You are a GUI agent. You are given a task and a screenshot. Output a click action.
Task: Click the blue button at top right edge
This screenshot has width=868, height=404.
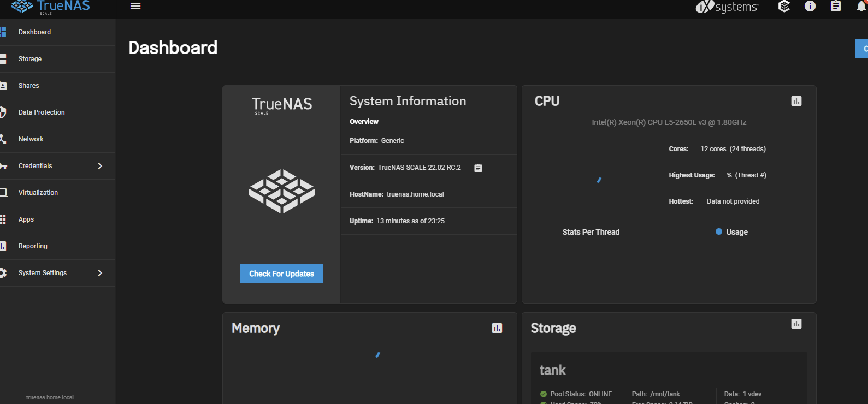(862, 49)
